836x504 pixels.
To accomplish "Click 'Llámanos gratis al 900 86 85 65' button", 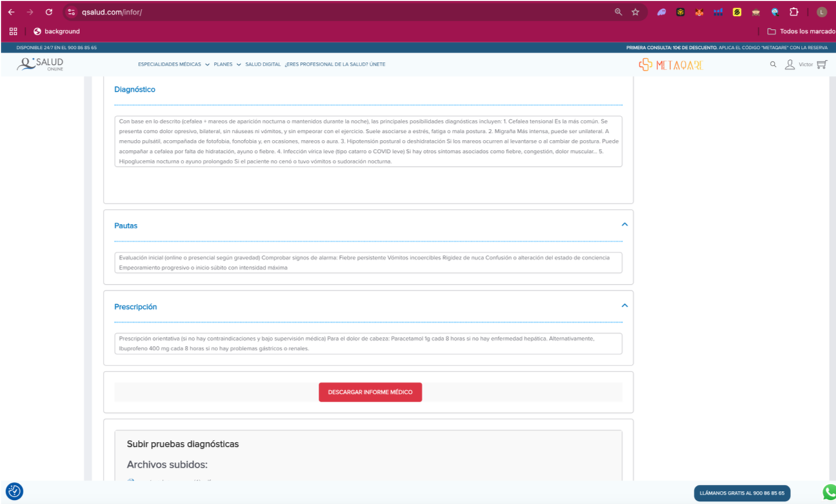I will pos(742,493).
